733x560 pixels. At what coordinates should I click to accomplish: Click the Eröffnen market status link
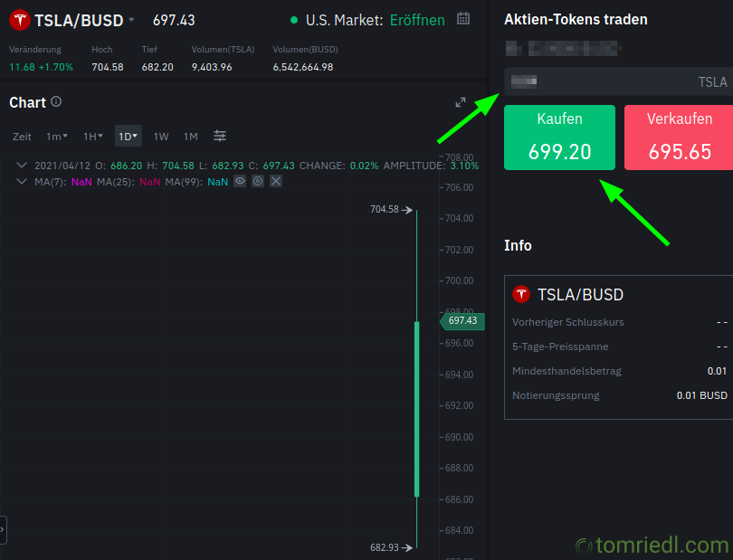pyautogui.click(x=415, y=19)
